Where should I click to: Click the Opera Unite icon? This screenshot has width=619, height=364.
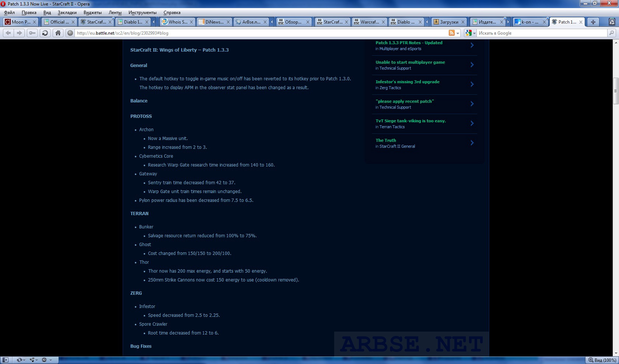tap(32, 360)
